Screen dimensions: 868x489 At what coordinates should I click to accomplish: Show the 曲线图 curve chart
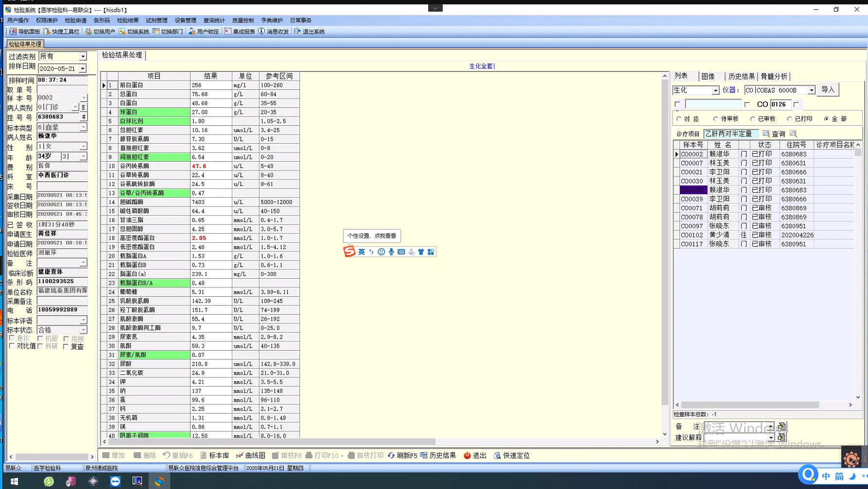click(251, 455)
